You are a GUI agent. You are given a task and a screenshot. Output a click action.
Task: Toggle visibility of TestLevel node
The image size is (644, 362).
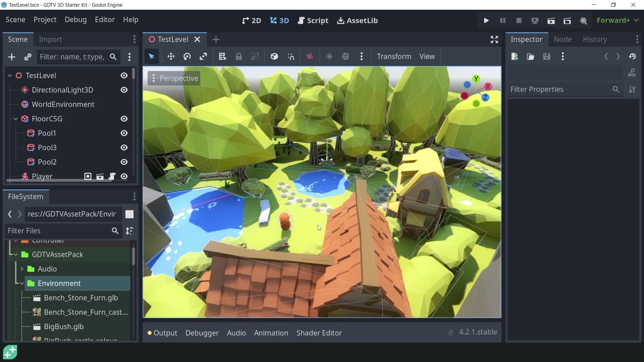pyautogui.click(x=124, y=75)
